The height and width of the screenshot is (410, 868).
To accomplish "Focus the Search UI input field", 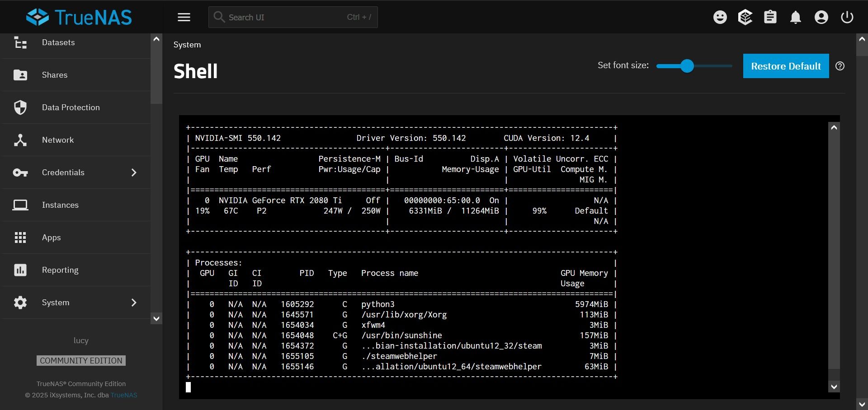I will pos(293,17).
